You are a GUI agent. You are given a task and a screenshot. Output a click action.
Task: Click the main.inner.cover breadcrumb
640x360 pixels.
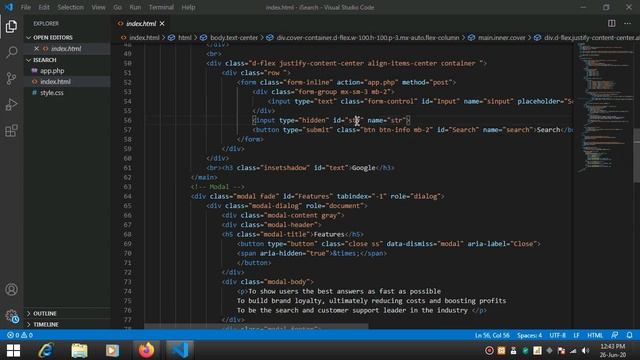502,38
